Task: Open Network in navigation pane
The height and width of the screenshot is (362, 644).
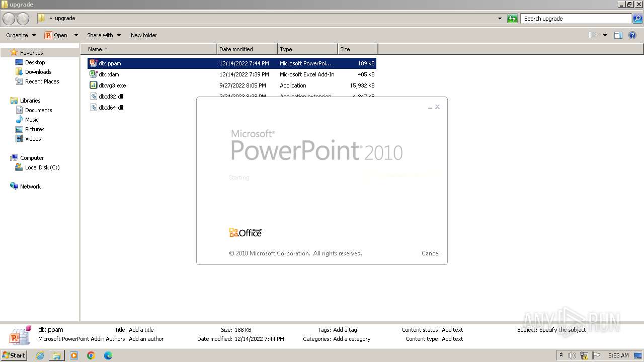Action: [30, 187]
